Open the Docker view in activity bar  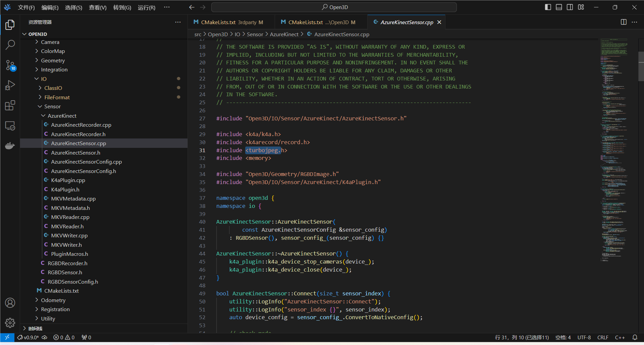(x=10, y=146)
